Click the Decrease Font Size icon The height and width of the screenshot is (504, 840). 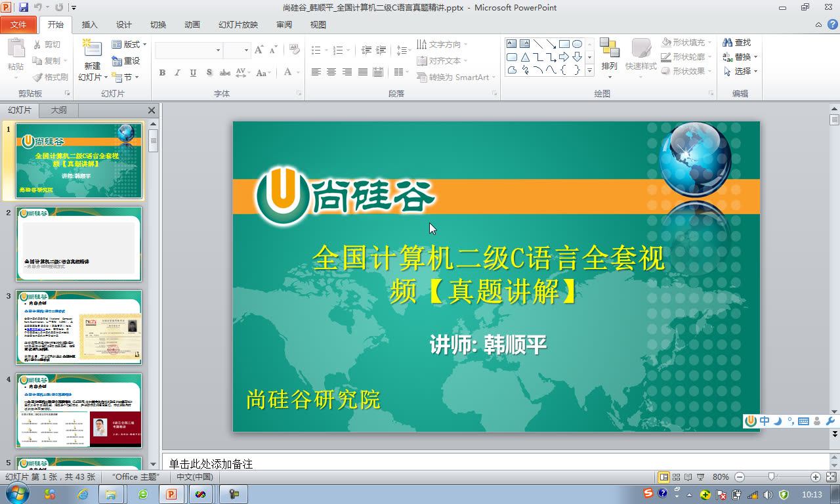pos(273,50)
